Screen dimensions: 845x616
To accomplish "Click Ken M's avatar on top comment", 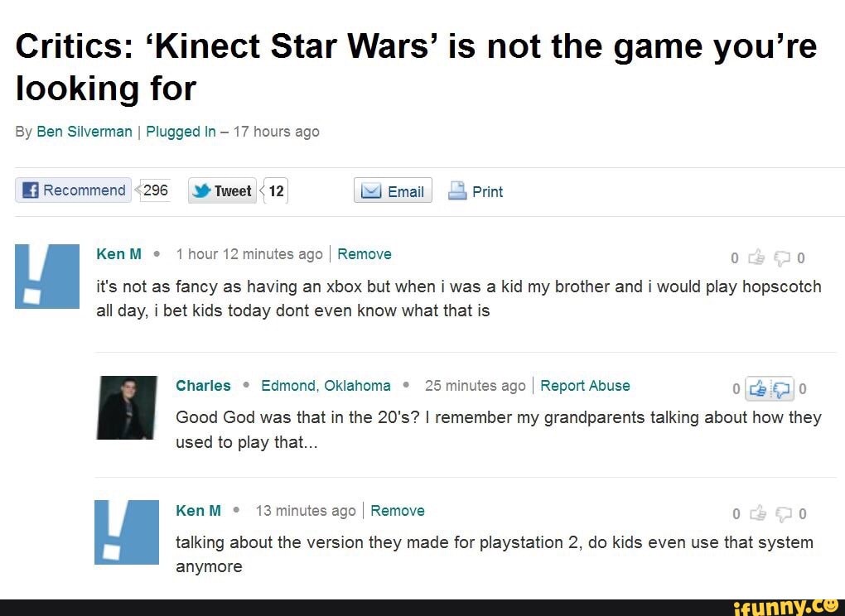I will pos(47,277).
